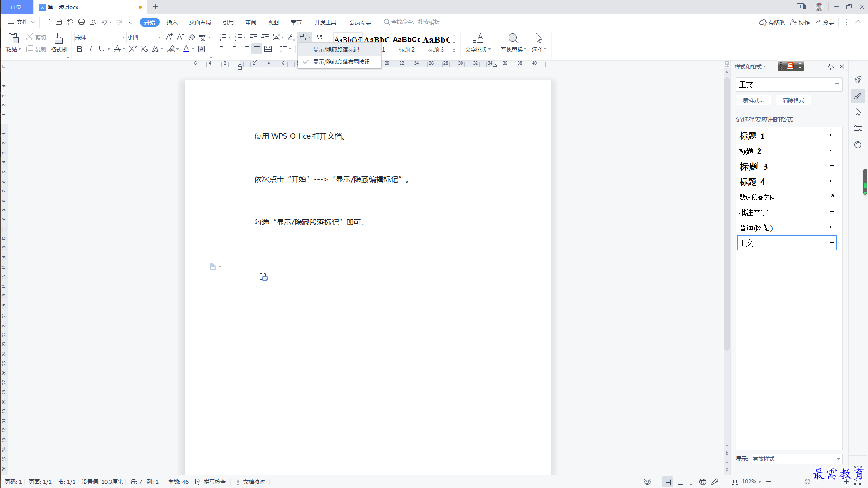Toggle align left button
The height and width of the screenshot is (488, 868).
(x=223, y=49)
